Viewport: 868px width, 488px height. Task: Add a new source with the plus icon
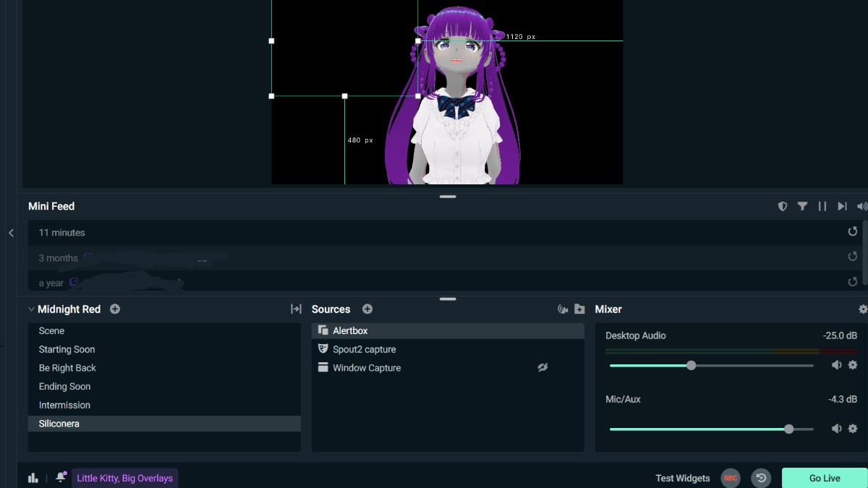pos(367,309)
